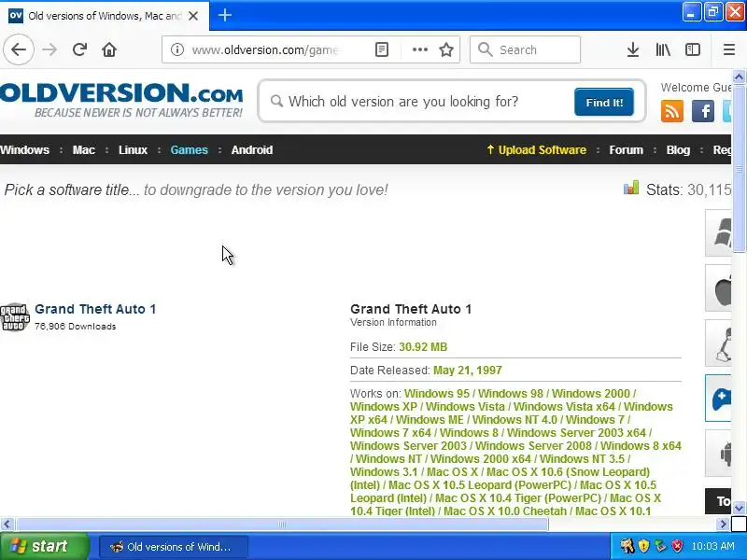Click the vertical scrollbar down arrow

pos(739,508)
